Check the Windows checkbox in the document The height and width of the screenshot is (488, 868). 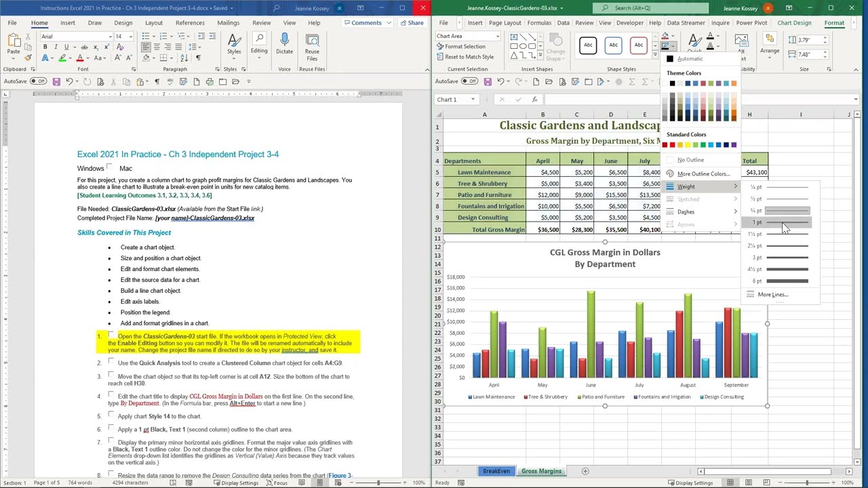pos(110,167)
